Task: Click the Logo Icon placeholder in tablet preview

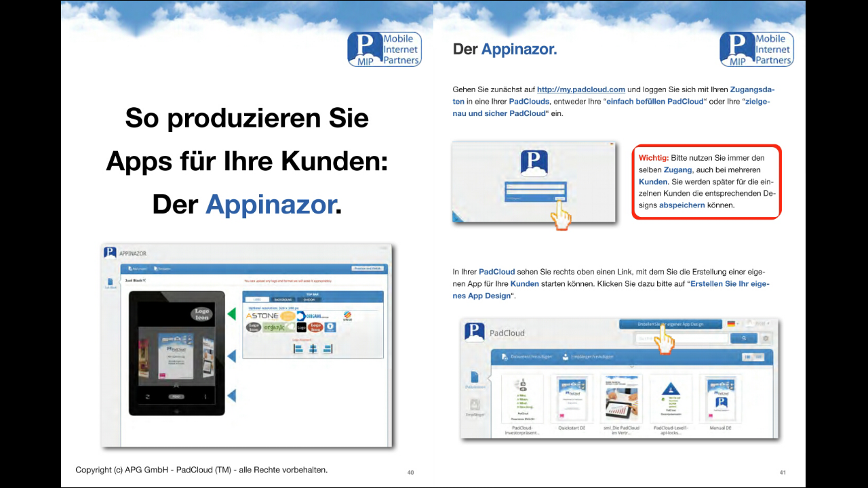Action: point(202,314)
